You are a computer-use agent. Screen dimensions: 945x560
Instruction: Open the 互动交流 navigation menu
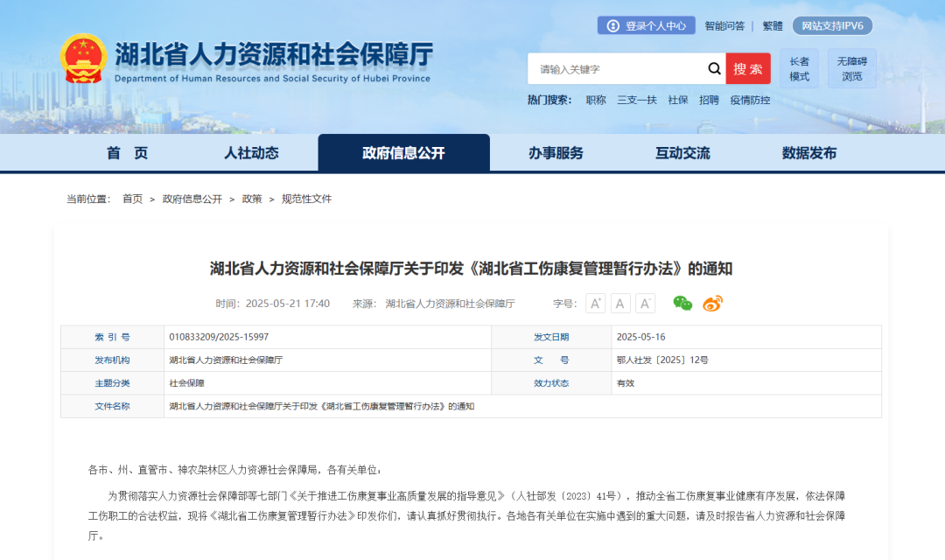pos(682,152)
